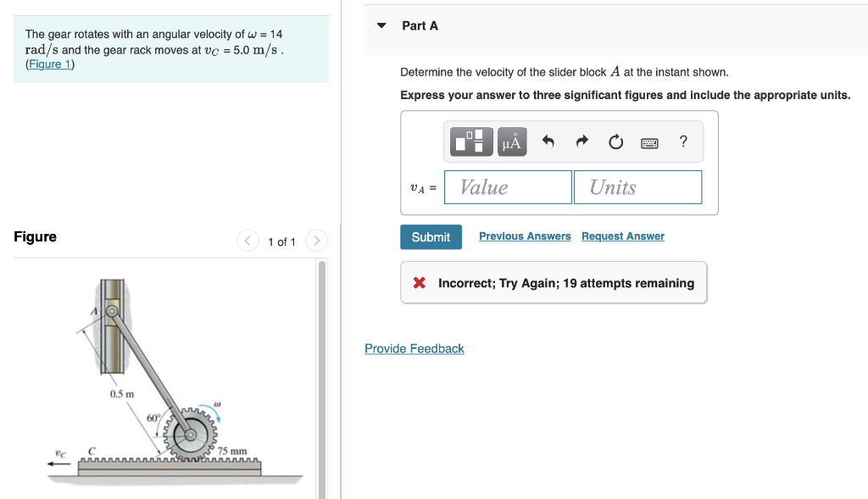The width and height of the screenshot is (868, 499).
Task: Click the μÅ units insertion icon
Action: (x=511, y=141)
